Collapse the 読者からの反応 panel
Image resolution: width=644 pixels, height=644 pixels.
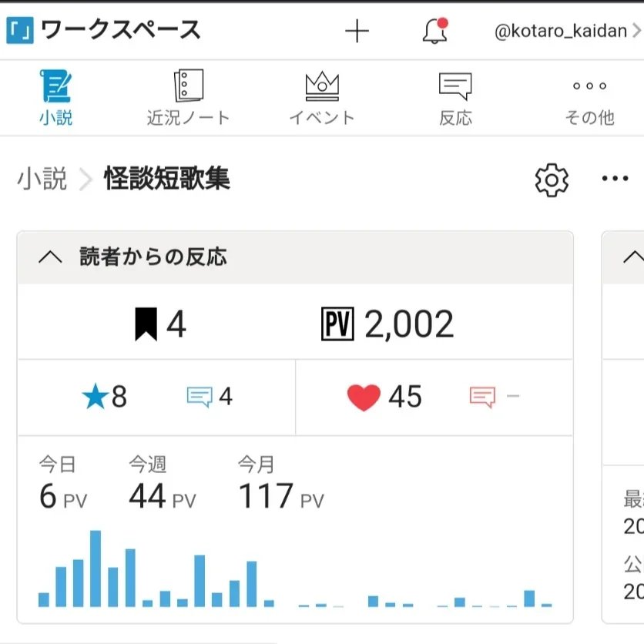(50, 257)
